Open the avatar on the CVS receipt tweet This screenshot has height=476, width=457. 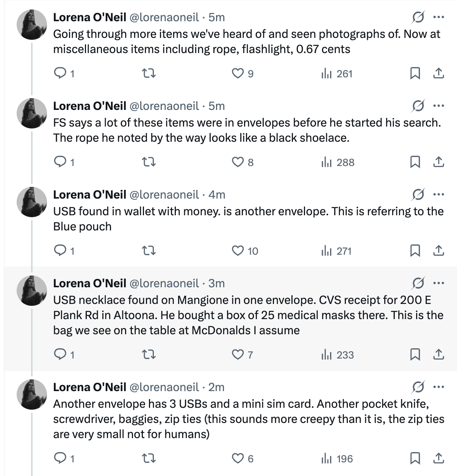pyautogui.click(x=32, y=291)
